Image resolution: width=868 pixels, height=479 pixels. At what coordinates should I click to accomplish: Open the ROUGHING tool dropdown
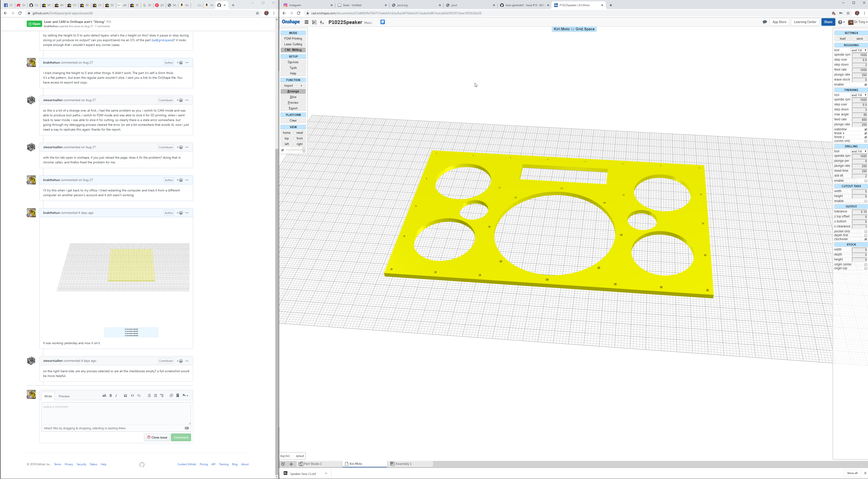(859, 50)
